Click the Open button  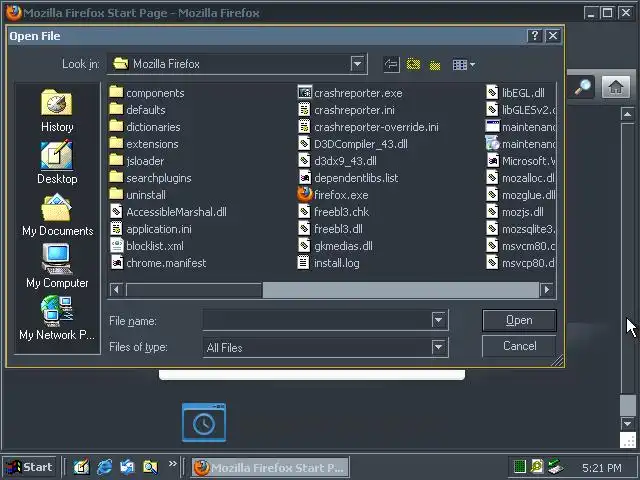(519, 320)
